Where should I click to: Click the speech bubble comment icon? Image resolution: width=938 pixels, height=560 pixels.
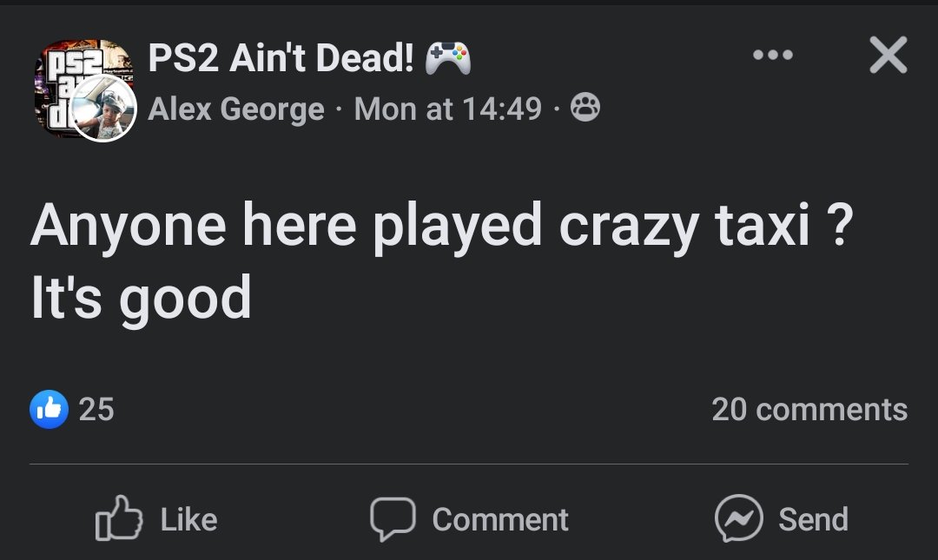click(393, 519)
